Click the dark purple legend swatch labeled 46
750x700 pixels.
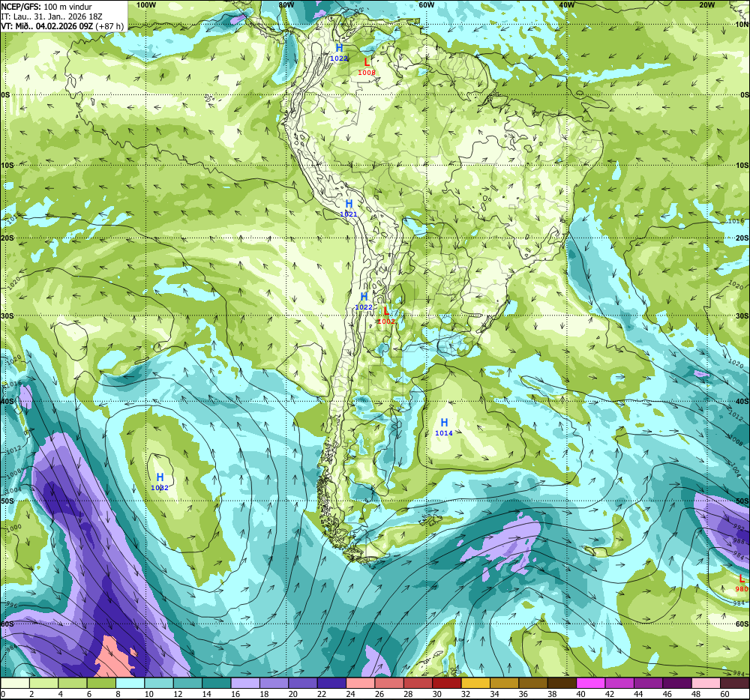(x=676, y=684)
